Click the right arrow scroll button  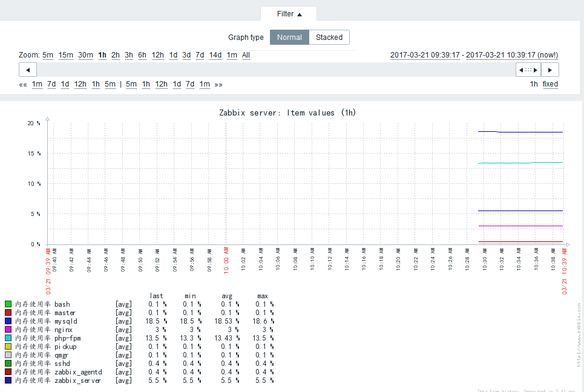point(550,70)
